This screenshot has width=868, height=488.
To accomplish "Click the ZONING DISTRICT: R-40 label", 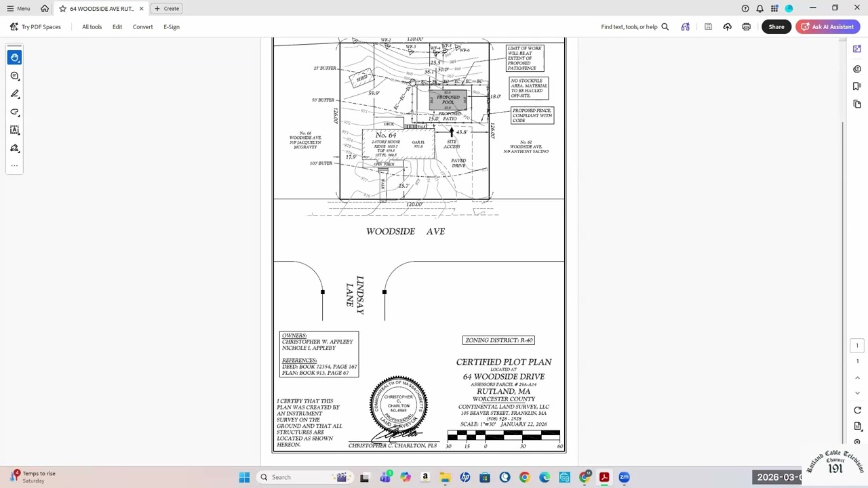I will (499, 340).
